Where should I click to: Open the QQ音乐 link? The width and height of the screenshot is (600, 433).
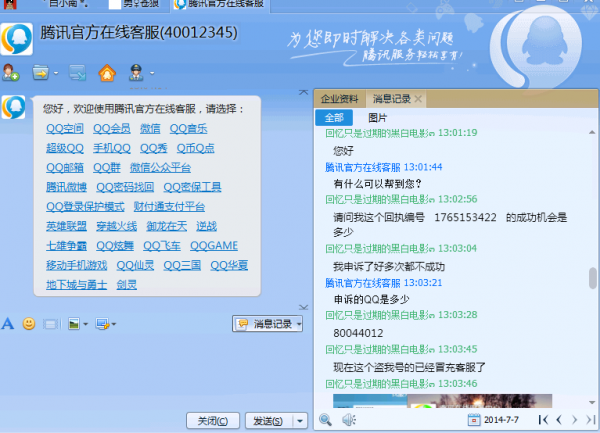click(189, 129)
